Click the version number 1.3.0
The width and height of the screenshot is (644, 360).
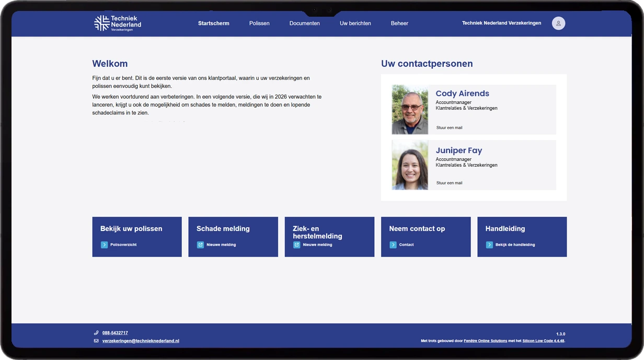tap(560, 334)
